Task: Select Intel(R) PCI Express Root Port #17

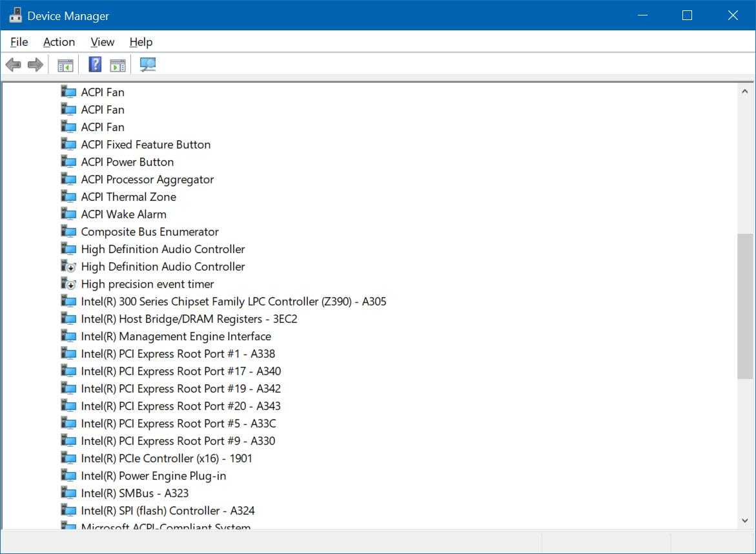Action: coord(181,371)
